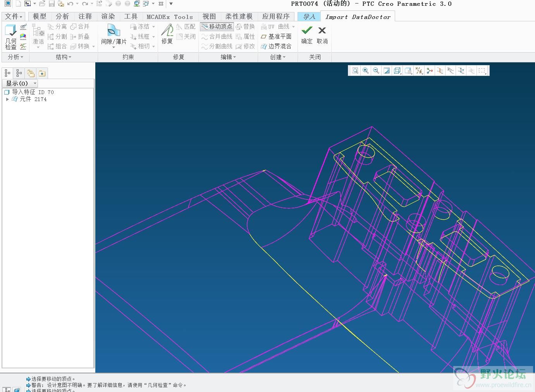This screenshot has height=392, width=535.
Task: Click the zoom in magnifier icon
Action: pyautogui.click(x=365, y=70)
